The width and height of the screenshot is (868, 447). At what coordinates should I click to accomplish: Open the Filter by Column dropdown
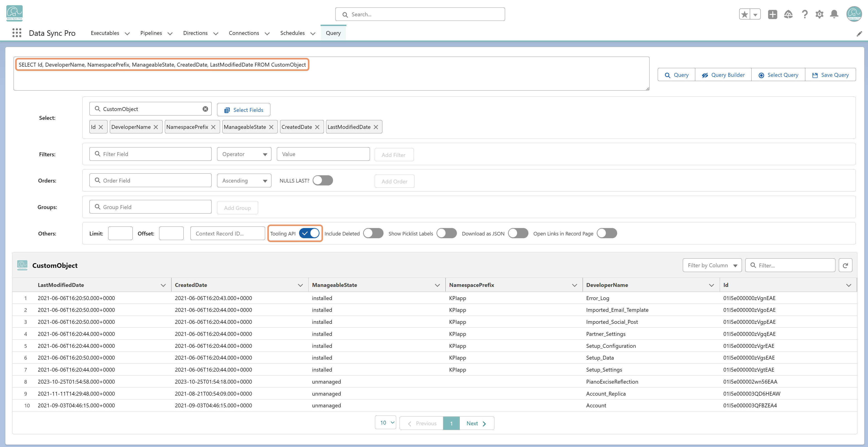click(712, 265)
